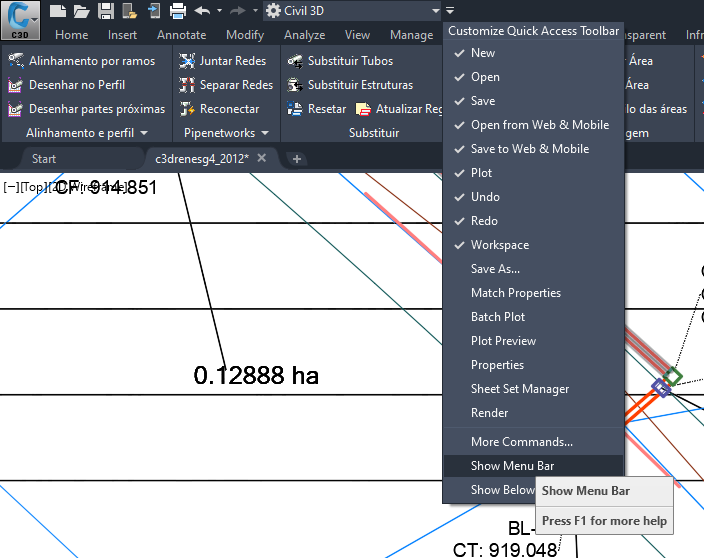Uncheck New in the customize menu
The height and width of the screenshot is (558, 704).
coord(533,53)
